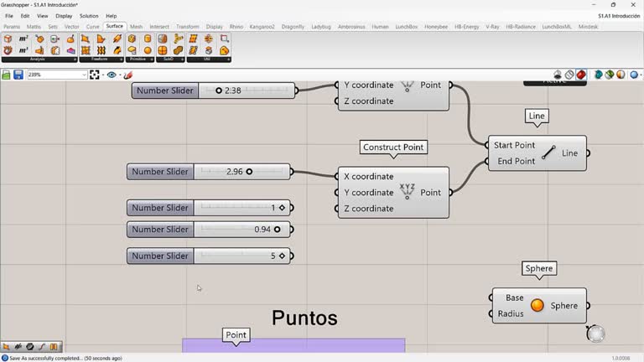Click the Line component label

tap(569, 153)
